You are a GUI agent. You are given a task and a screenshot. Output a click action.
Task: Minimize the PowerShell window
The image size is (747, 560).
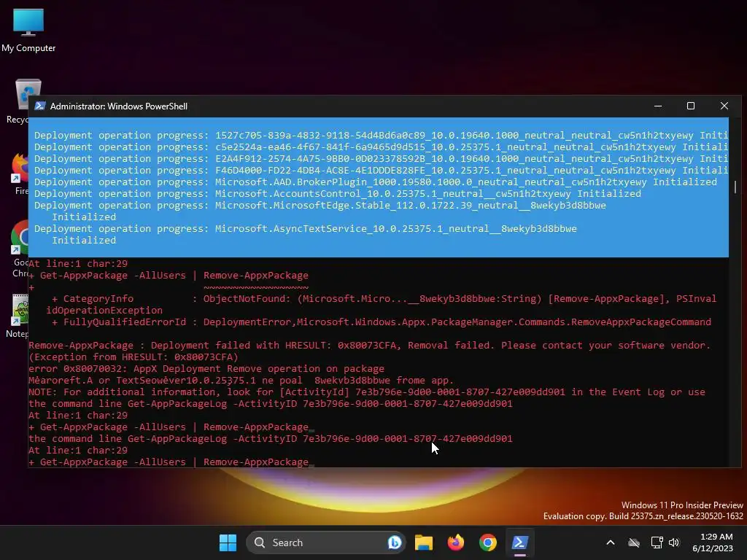point(658,106)
